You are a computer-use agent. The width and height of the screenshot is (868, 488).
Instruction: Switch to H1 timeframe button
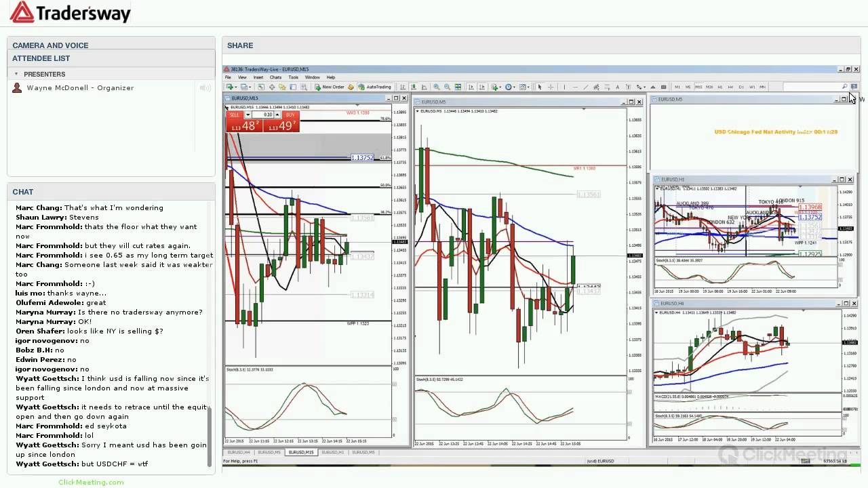click(720, 87)
